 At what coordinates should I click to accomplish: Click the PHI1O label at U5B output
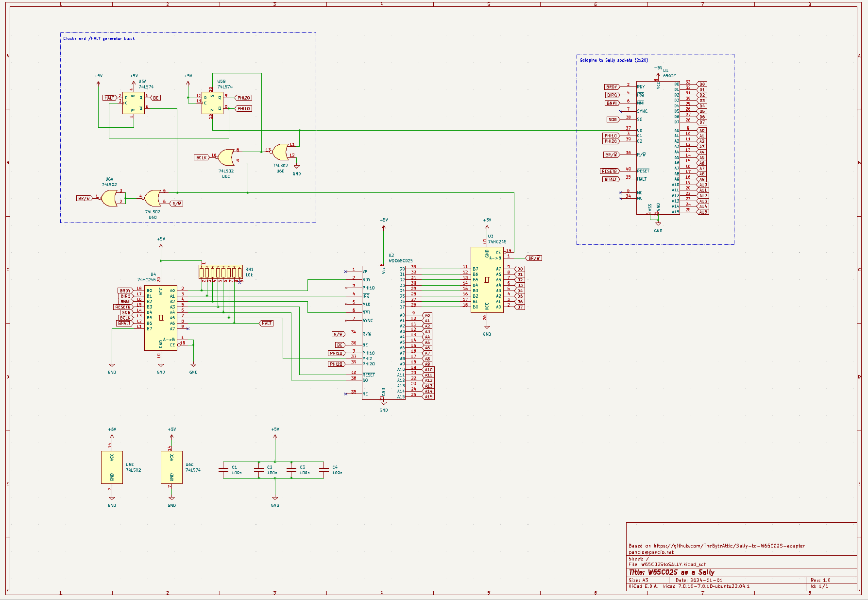pos(243,109)
